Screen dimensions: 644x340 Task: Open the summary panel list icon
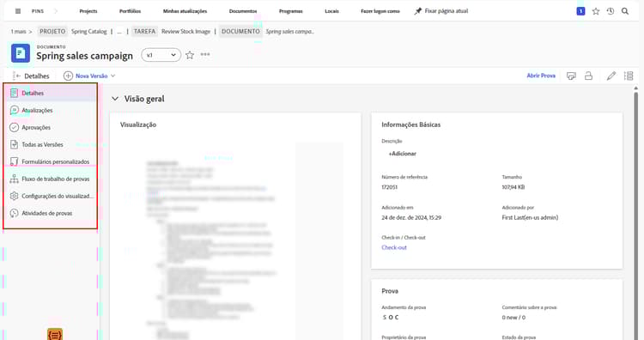629,76
